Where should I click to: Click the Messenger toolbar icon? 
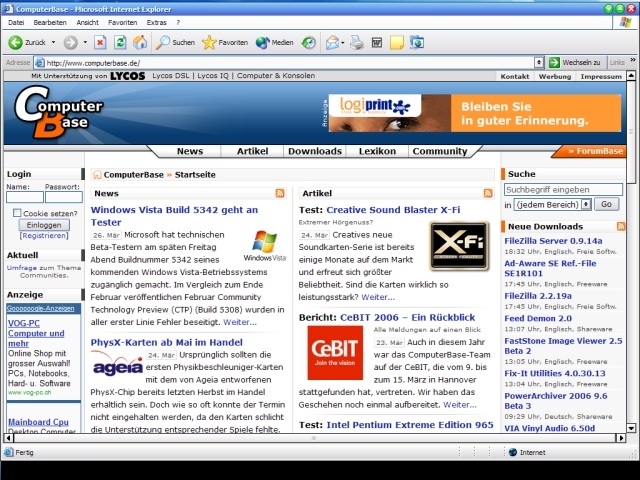pos(417,42)
